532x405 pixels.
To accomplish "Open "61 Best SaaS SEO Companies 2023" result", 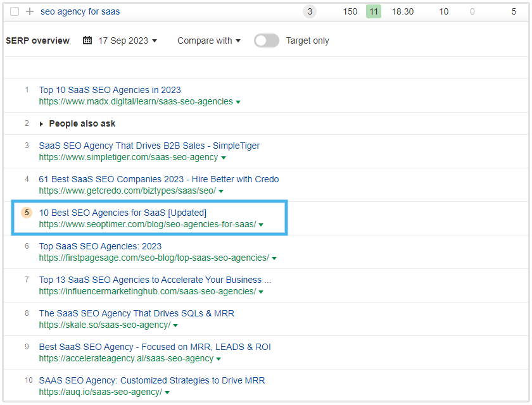I will (x=159, y=179).
